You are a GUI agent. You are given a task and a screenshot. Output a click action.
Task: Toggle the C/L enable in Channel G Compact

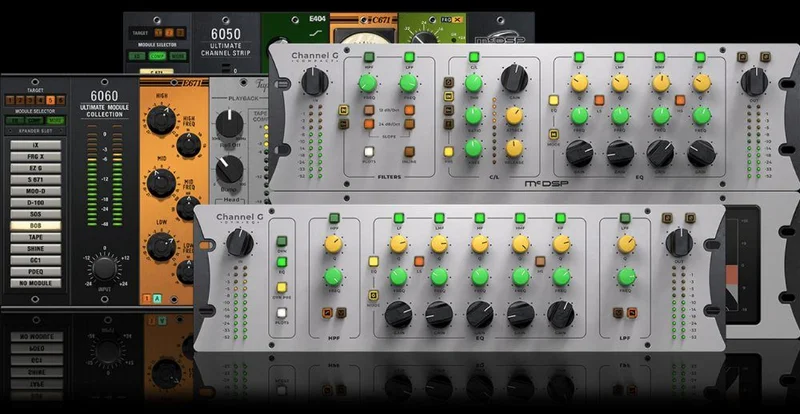[474, 57]
